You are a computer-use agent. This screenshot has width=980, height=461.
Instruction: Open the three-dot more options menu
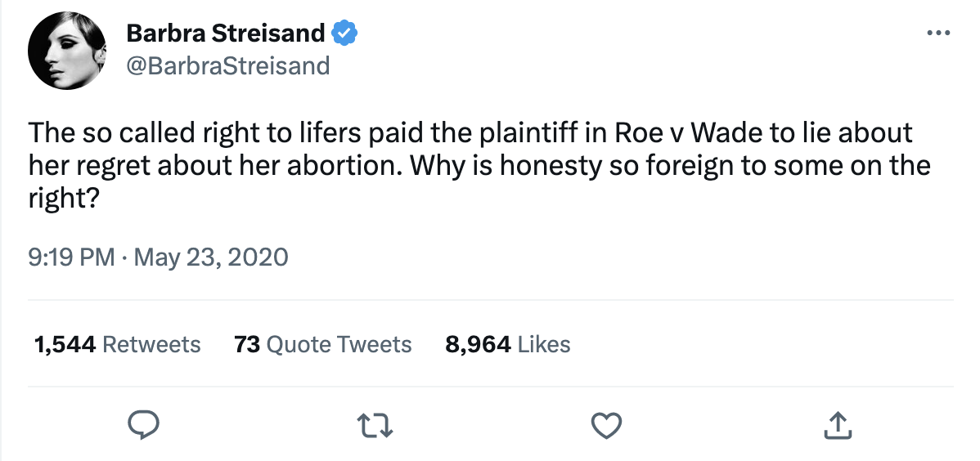(x=937, y=34)
